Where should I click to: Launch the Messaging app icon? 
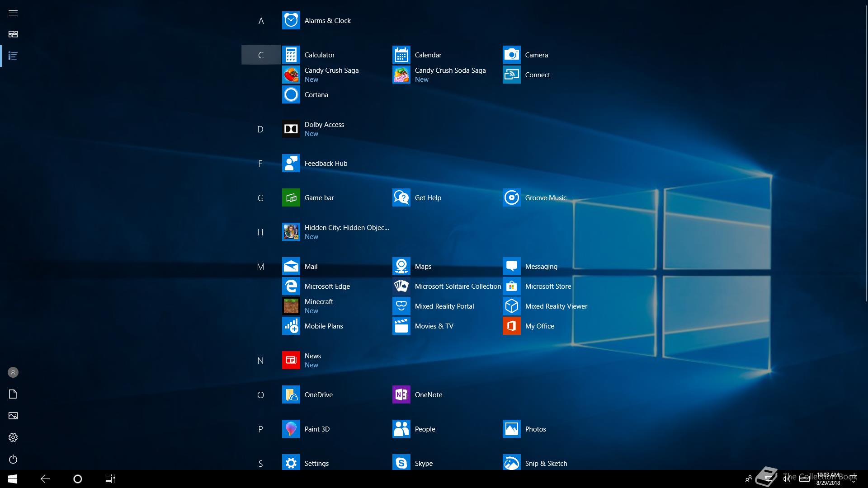pyautogui.click(x=511, y=266)
